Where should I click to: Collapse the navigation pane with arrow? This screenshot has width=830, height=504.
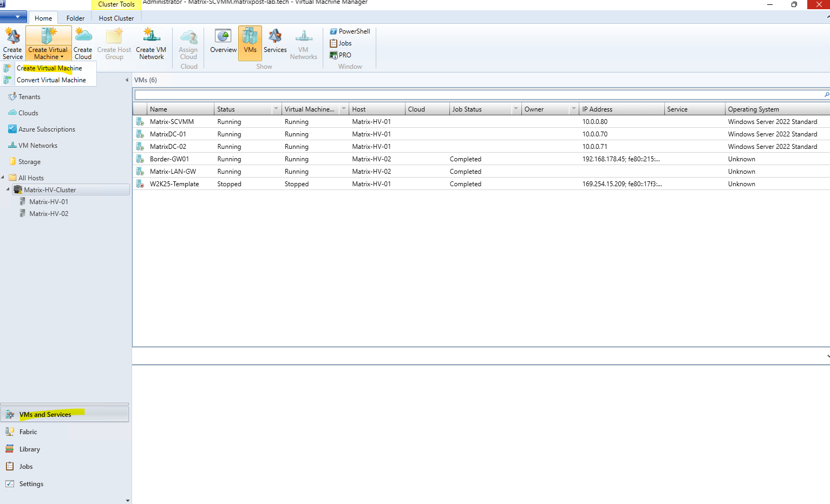point(127,80)
